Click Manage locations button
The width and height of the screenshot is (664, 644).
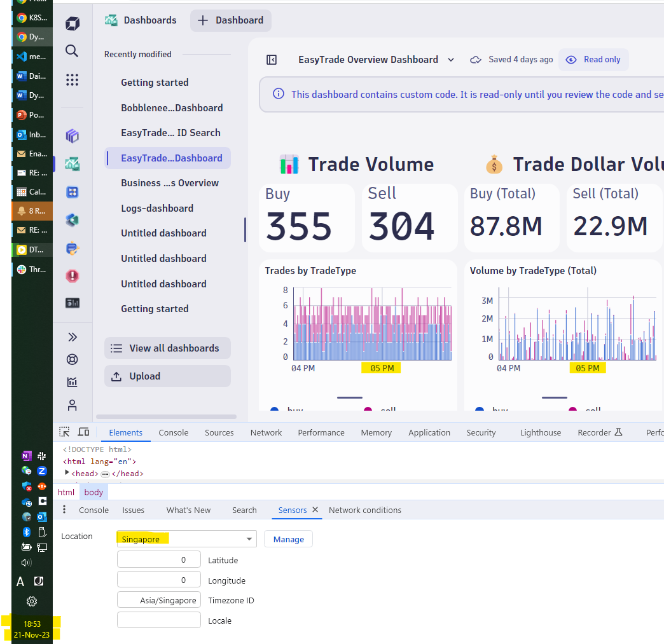[288, 539]
